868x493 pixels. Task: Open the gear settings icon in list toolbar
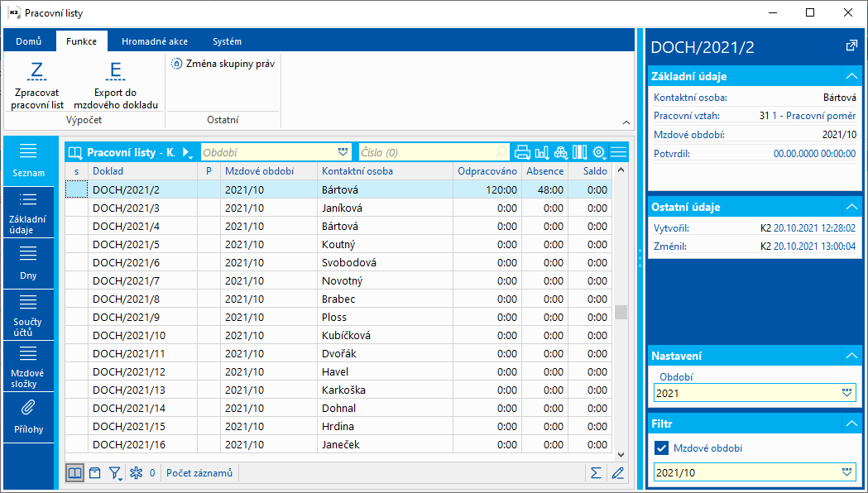(x=599, y=152)
